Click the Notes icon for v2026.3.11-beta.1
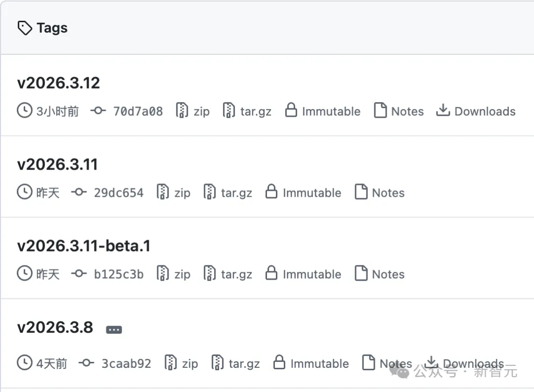The image size is (534, 392). (x=361, y=274)
